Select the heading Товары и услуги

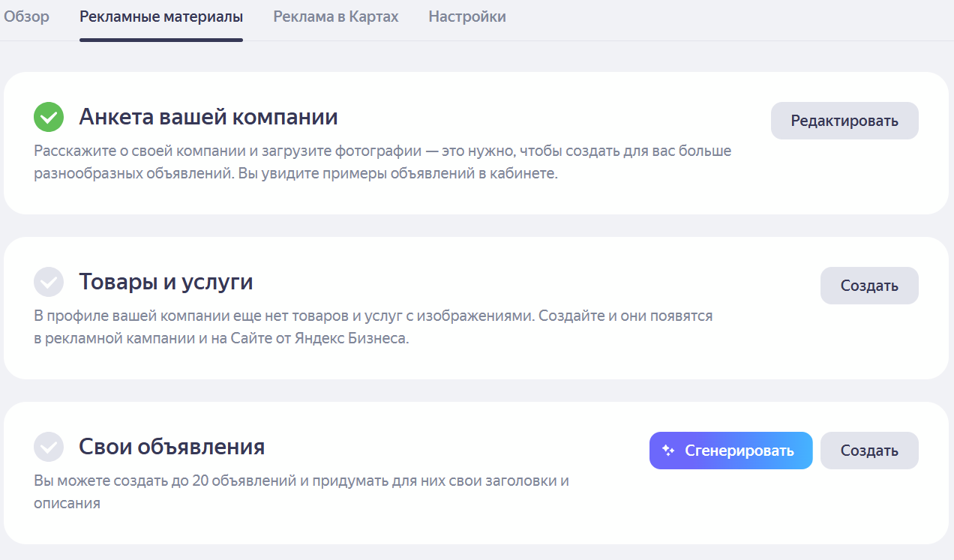point(166,282)
